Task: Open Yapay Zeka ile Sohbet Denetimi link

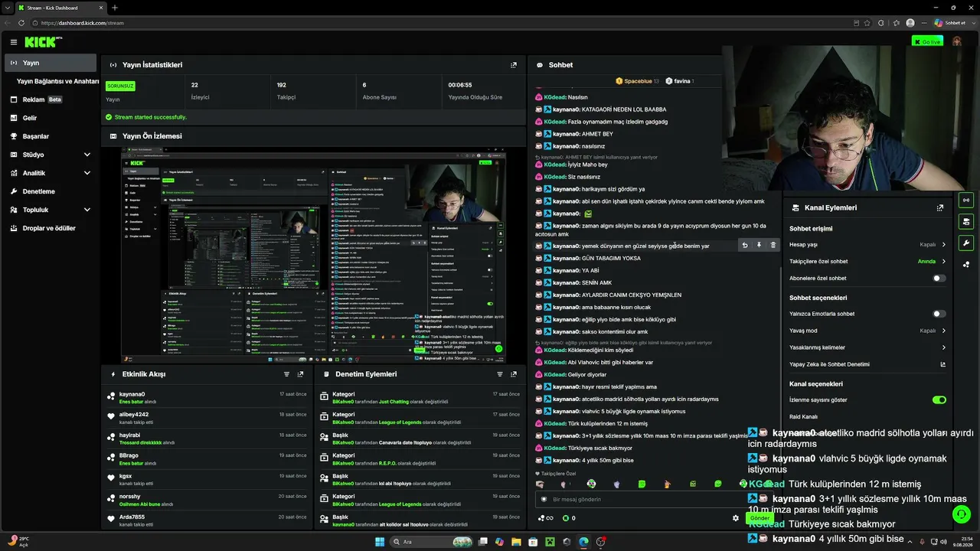Action: pyautogui.click(x=867, y=364)
